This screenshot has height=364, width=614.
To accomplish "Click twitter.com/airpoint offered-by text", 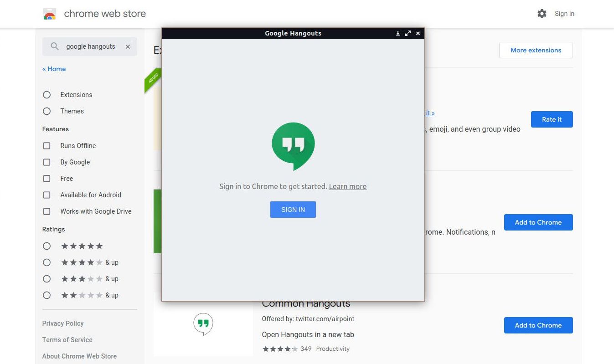I will click(325, 319).
